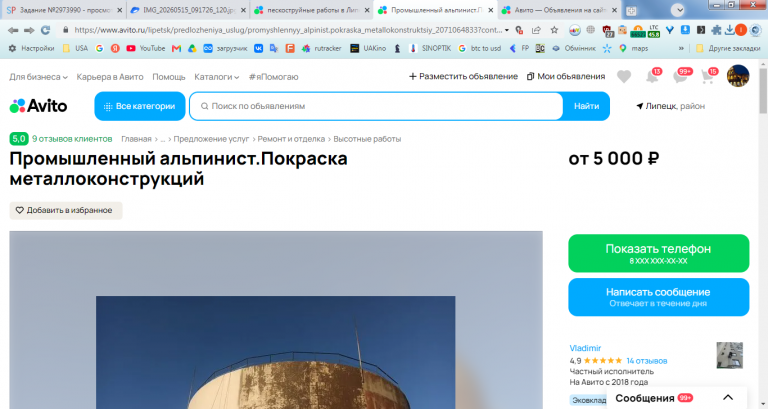Click the browser address bar URL
This screenshot has width=768, height=409.
[x=288, y=30]
